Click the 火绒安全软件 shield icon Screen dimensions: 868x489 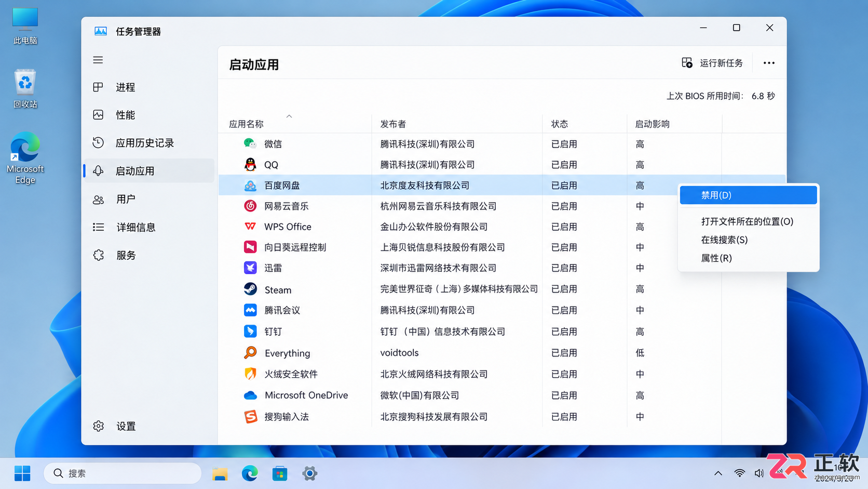tap(250, 374)
